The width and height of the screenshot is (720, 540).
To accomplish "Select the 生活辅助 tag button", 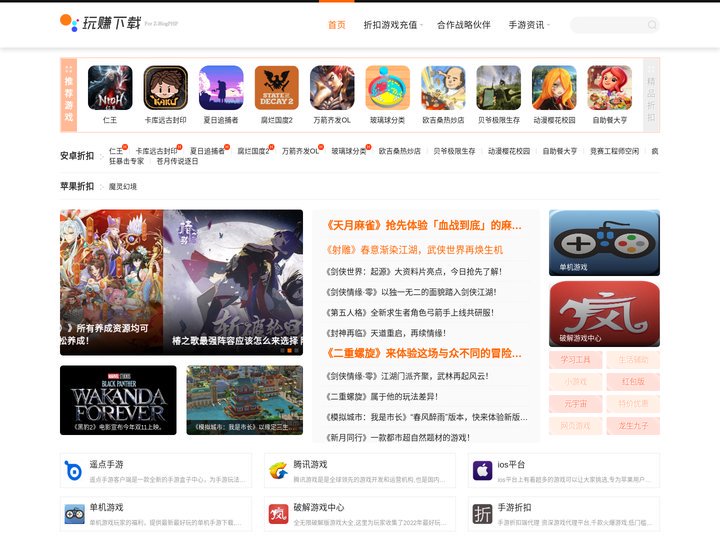I will coord(633,360).
